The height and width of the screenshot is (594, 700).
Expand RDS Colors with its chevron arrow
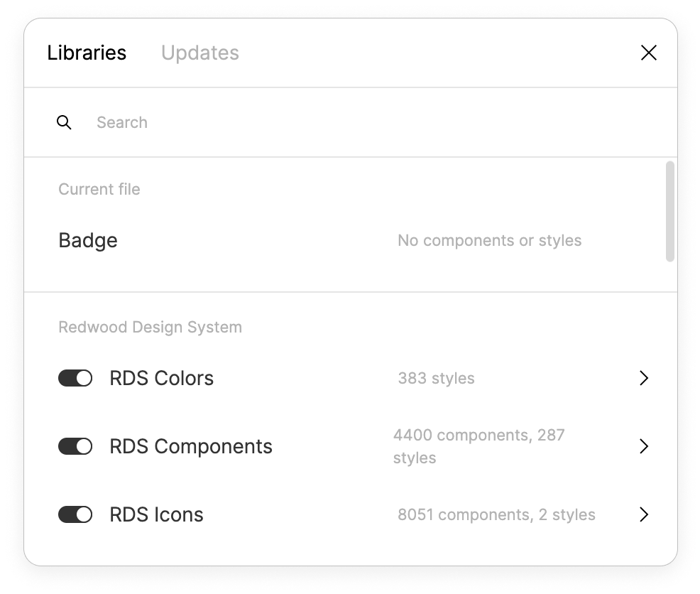tap(643, 378)
